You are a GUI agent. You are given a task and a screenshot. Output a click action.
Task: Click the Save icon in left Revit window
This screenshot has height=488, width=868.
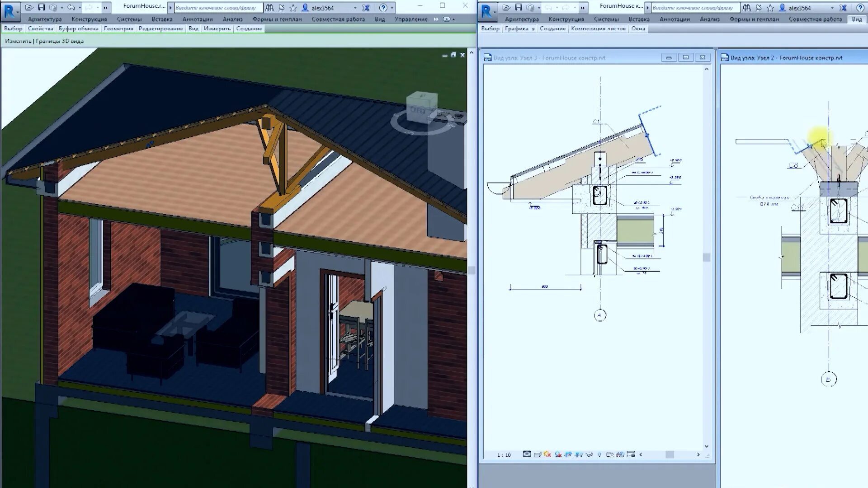tap(41, 7)
